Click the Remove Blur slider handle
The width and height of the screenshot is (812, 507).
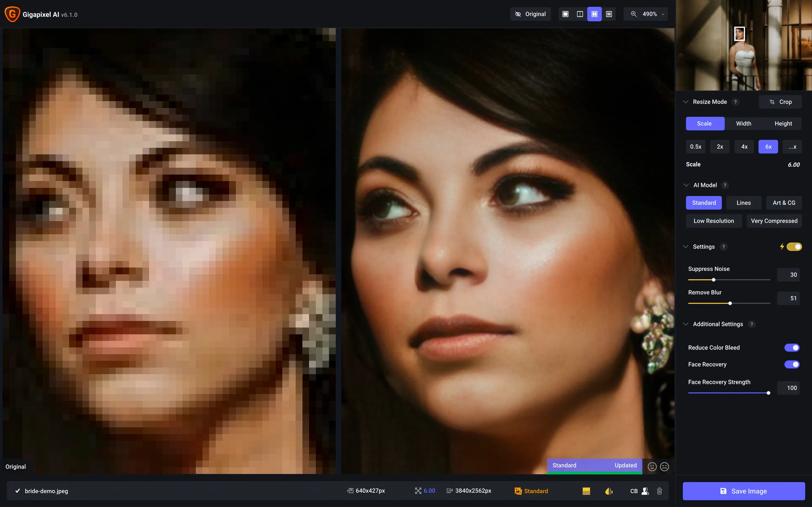730,303
